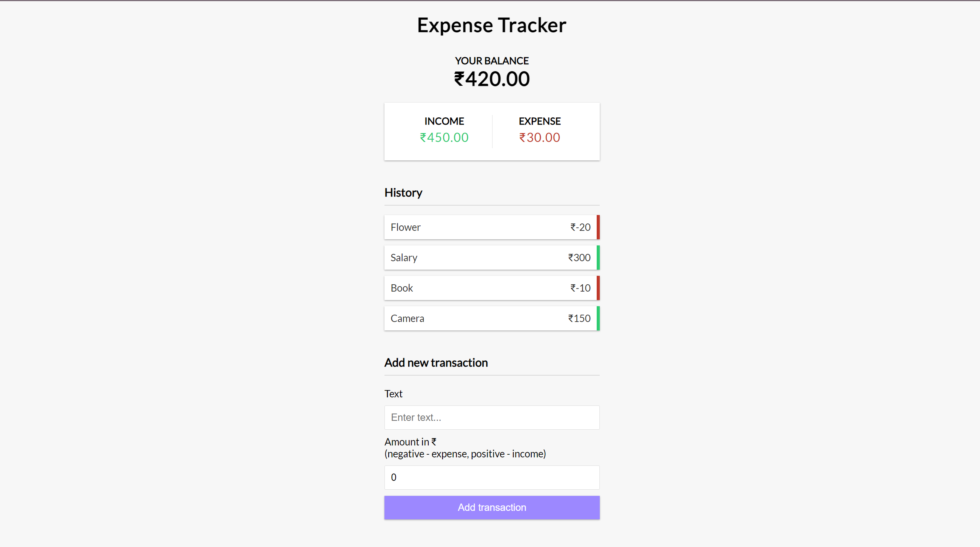
Task: Click the green bar beside Camera
Action: coord(598,319)
